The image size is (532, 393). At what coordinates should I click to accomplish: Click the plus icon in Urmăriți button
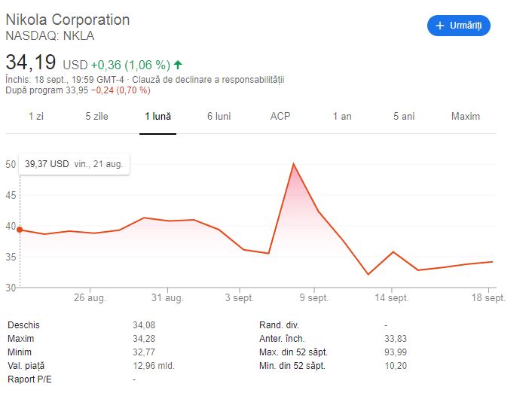(x=440, y=26)
